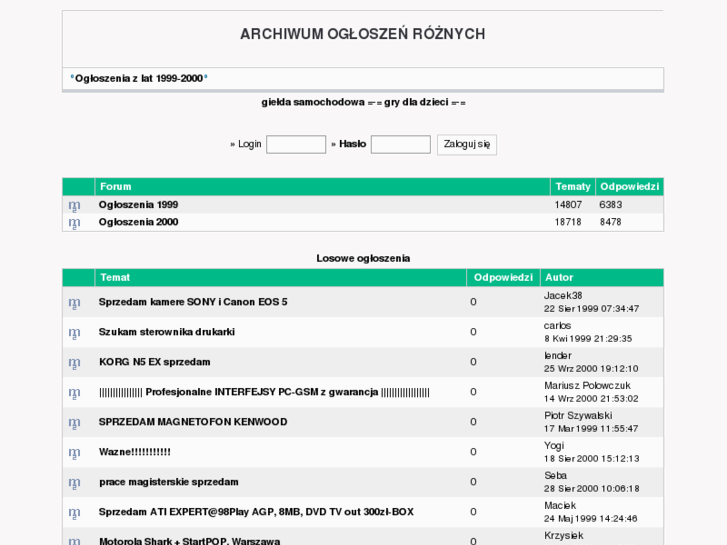Click date 22 Sier 1999 07:34:47
727x545 pixels.
point(592,308)
